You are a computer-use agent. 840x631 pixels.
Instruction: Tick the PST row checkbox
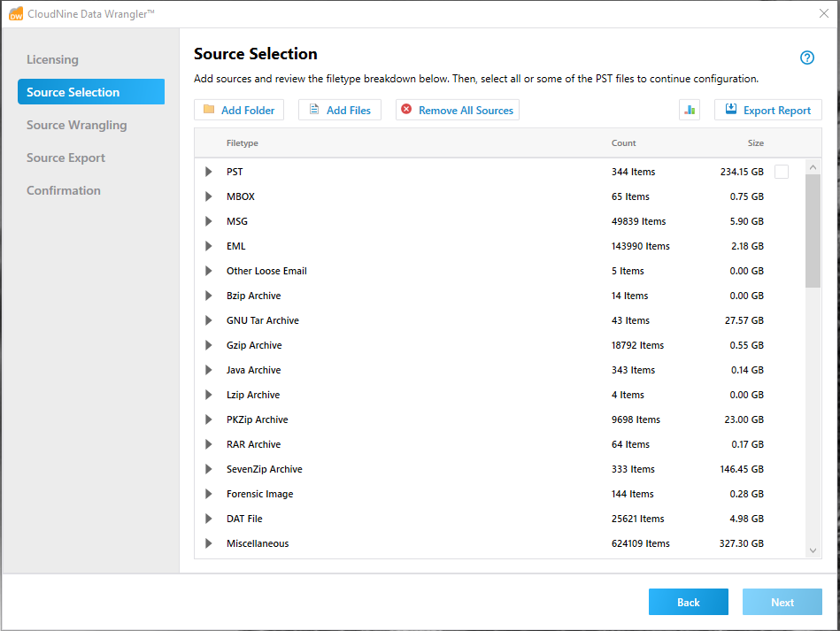(782, 172)
